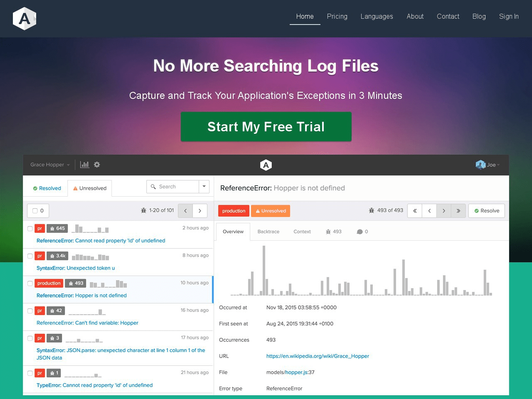Image resolution: width=532 pixels, height=399 pixels.
Task: Click the 42 occurrences bug badge
Action: [56, 310]
